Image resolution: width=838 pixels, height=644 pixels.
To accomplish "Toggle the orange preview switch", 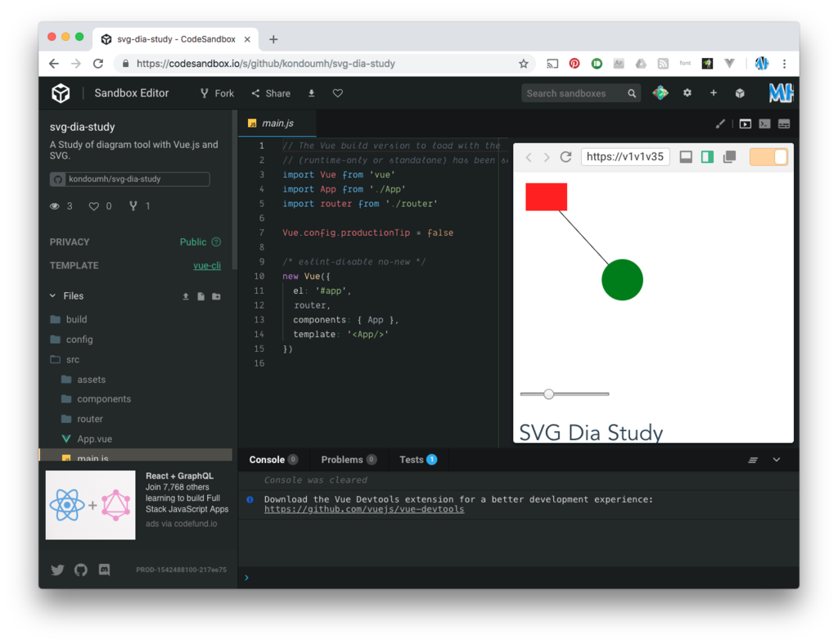I will tap(768, 156).
